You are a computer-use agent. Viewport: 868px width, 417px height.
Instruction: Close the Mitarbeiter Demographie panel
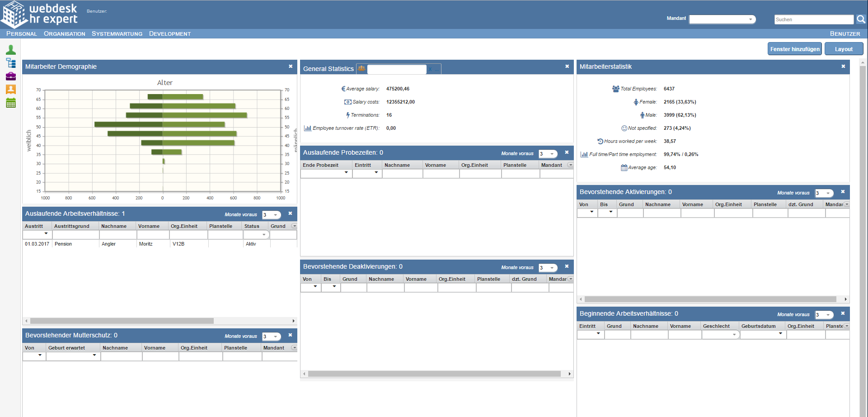click(291, 66)
